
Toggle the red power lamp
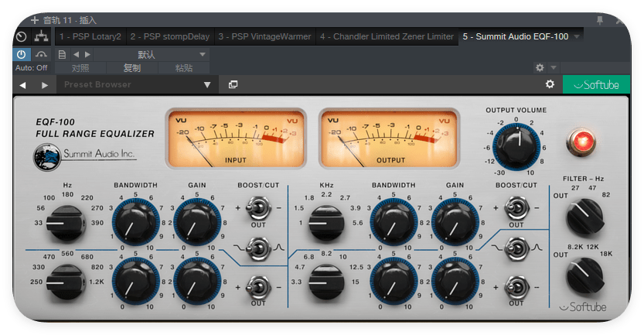[581, 142]
